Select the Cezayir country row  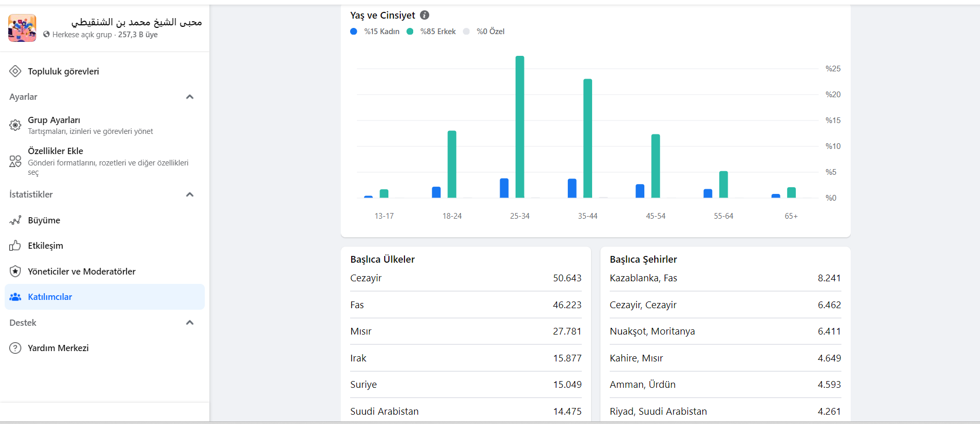466,278
